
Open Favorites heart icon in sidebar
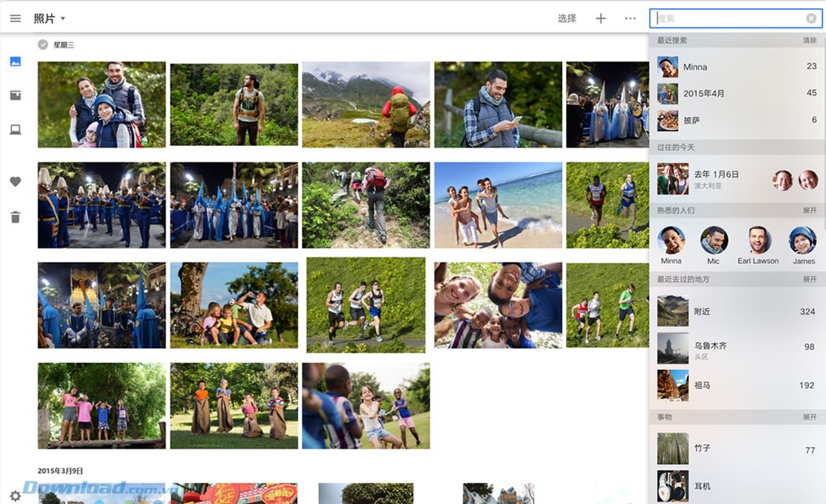tap(15, 182)
